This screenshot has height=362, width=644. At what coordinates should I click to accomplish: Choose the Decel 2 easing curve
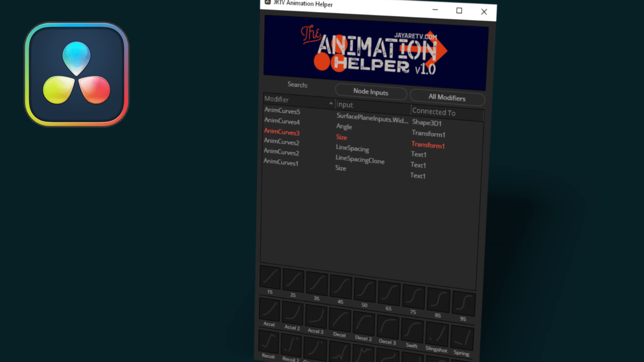point(363,324)
